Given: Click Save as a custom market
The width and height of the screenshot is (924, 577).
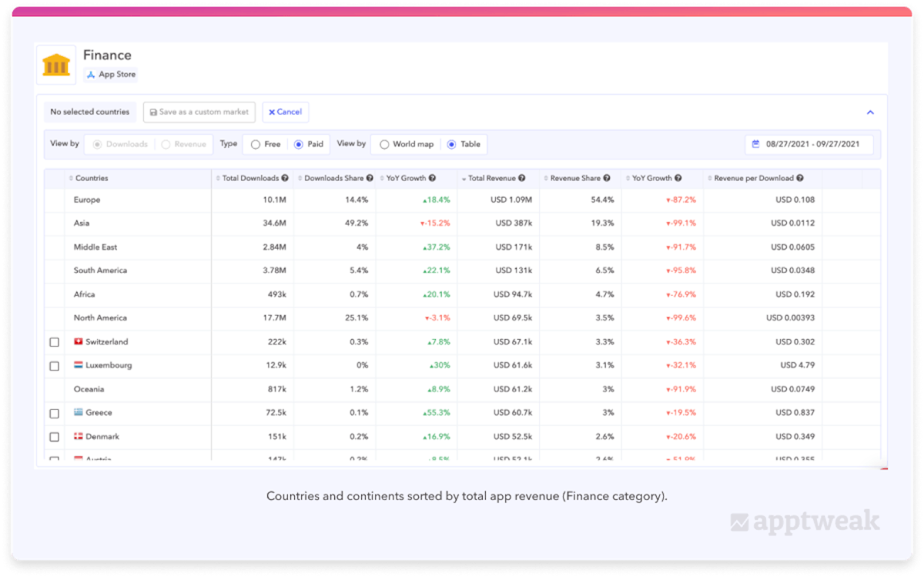Looking at the screenshot, I should pyautogui.click(x=199, y=112).
